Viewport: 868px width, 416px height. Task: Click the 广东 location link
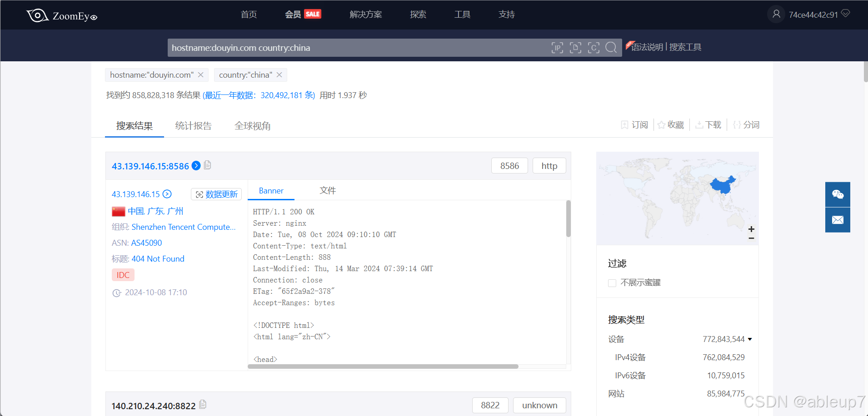pos(155,211)
